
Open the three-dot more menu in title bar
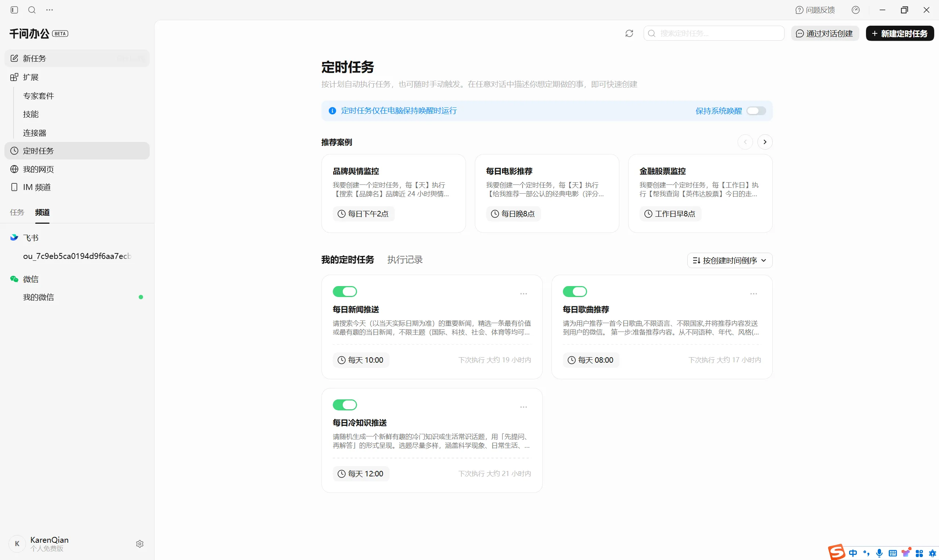[x=50, y=10]
